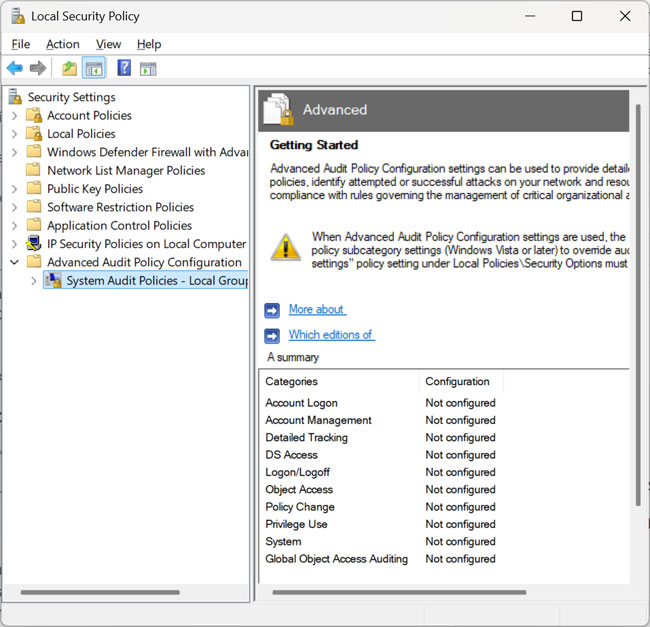Open Help via the question mark icon
The image size is (650, 627).
(x=124, y=68)
